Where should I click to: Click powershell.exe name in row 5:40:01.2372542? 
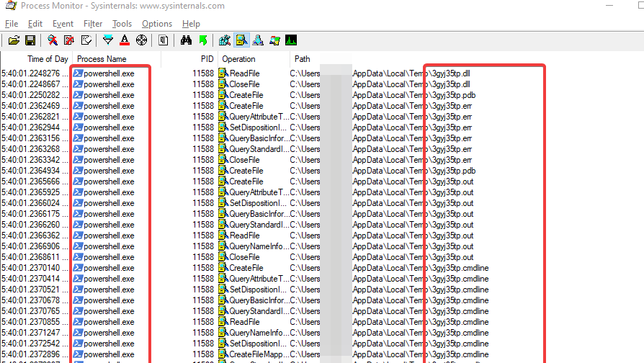109,344
